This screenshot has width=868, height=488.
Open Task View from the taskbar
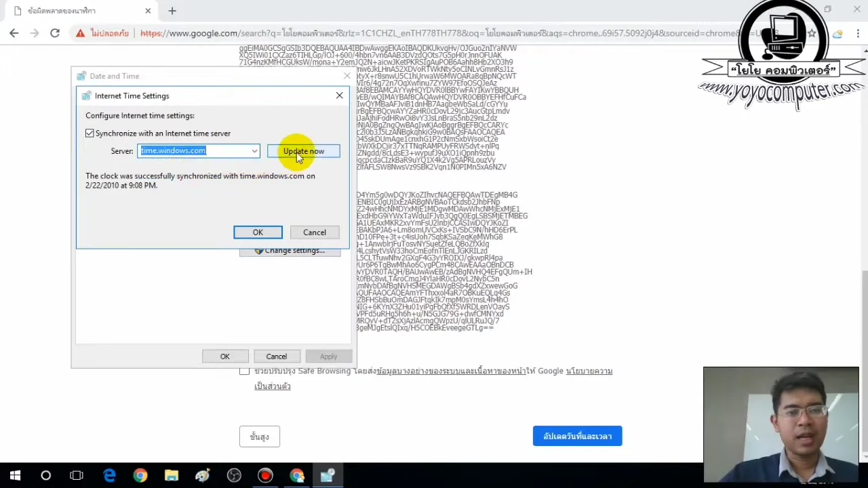75,475
